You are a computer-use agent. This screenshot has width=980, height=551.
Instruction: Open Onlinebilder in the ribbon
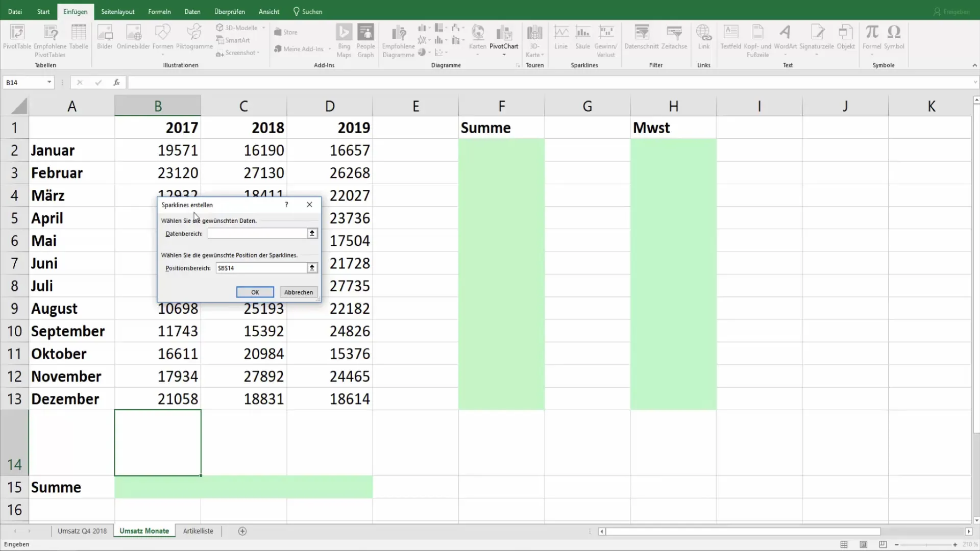tap(133, 37)
